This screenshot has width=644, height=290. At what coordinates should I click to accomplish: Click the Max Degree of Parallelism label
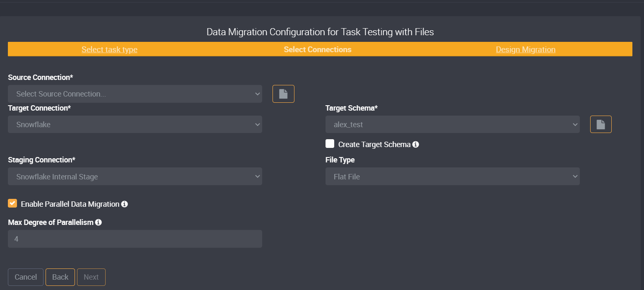(51, 222)
